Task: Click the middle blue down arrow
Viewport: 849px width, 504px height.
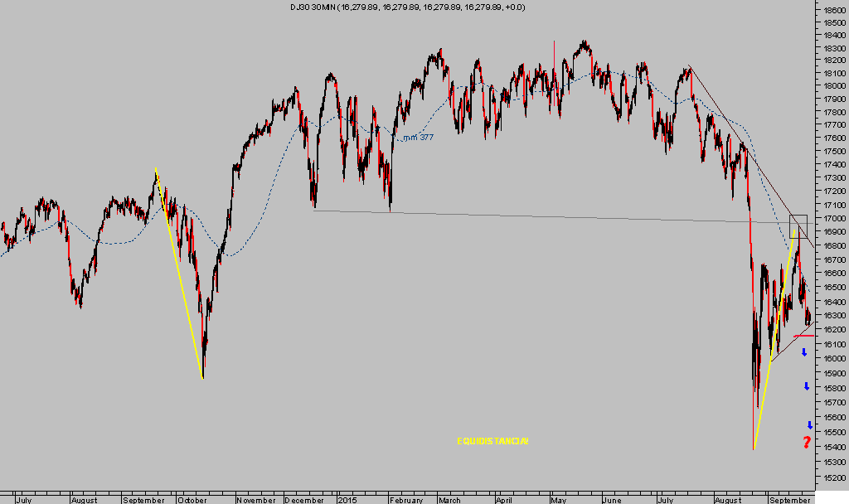Action: pyautogui.click(x=807, y=386)
